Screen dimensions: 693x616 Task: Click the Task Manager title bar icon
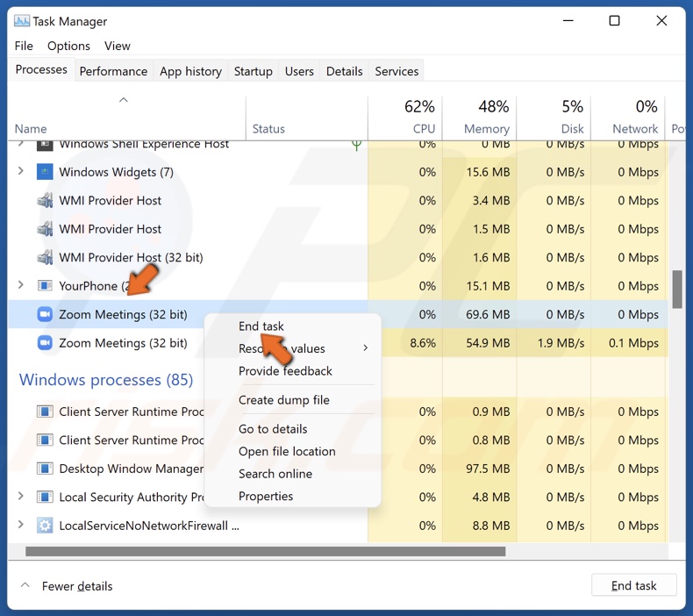(x=22, y=21)
